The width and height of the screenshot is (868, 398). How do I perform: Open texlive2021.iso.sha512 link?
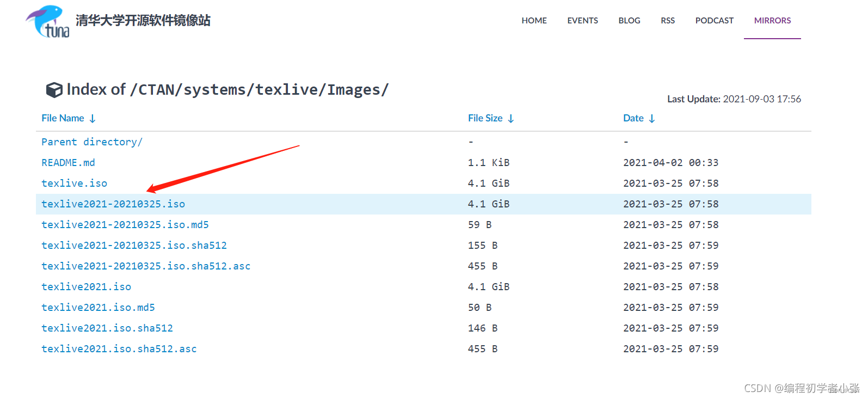click(x=107, y=328)
